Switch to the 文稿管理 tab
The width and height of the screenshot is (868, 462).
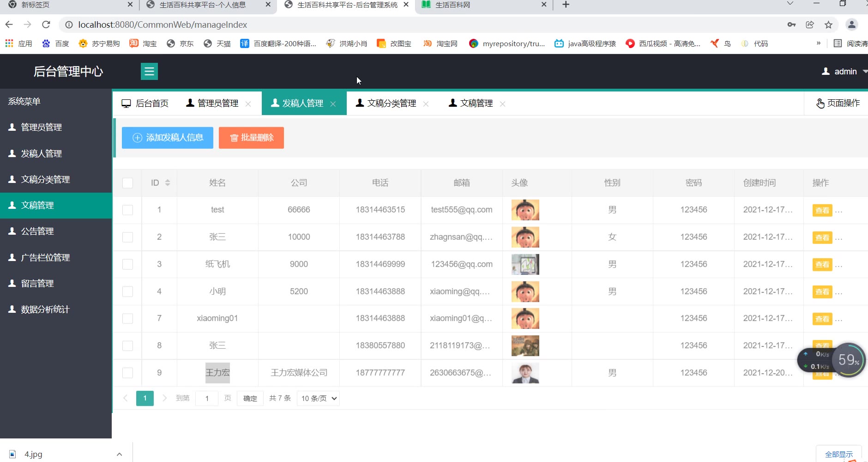point(476,103)
